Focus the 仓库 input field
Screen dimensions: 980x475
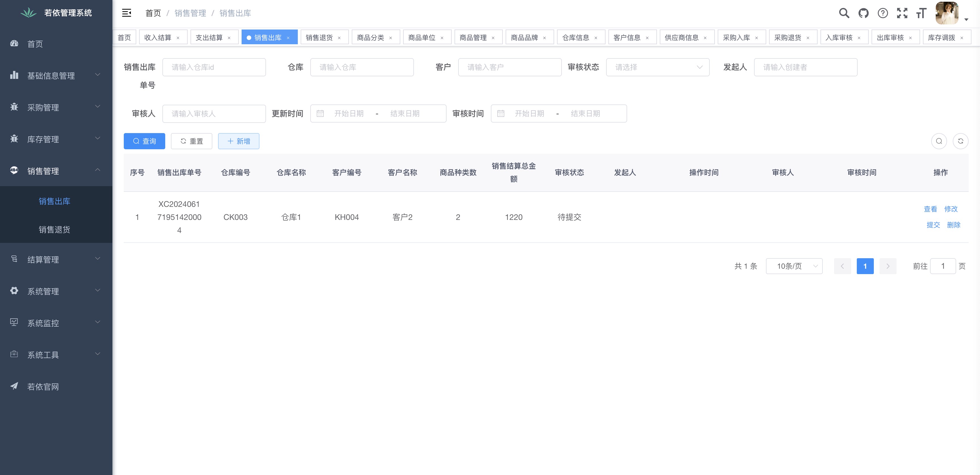[362, 67]
